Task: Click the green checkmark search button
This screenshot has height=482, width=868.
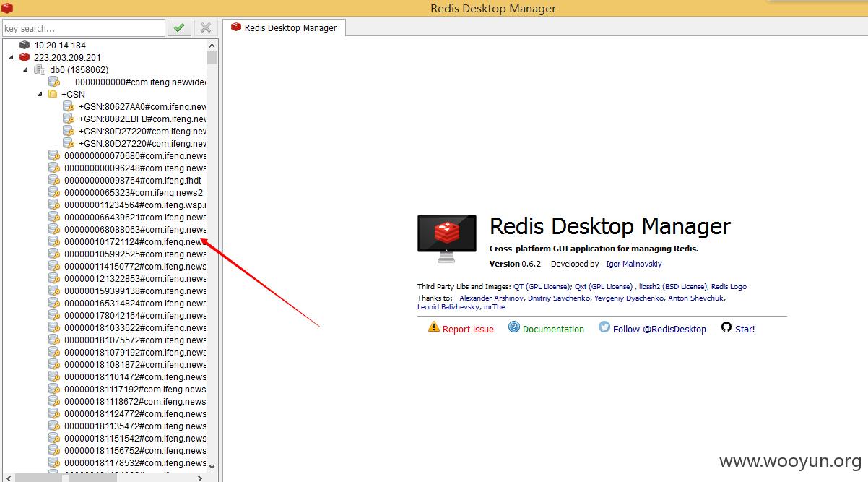Action: tap(179, 28)
